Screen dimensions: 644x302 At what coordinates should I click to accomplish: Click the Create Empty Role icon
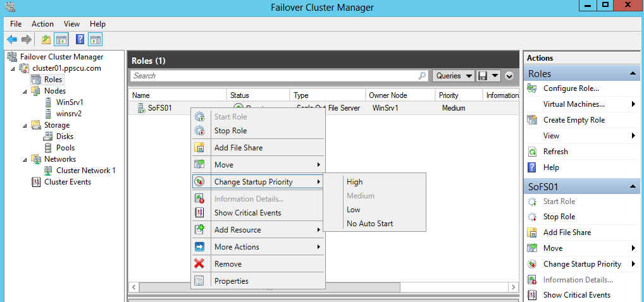pyautogui.click(x=532, y=120)
